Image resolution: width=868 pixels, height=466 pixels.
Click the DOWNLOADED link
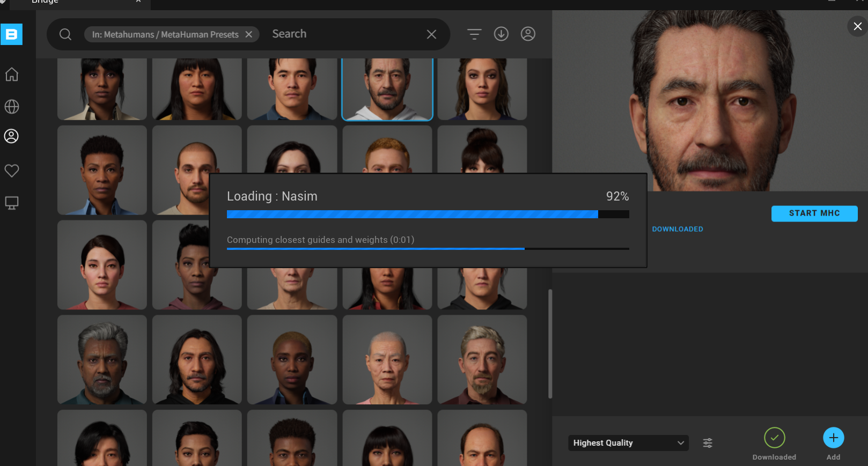tap(678, 229)
